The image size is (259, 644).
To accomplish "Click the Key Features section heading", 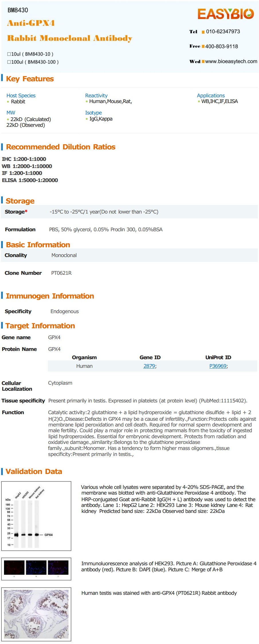I will tap(30, 79).
